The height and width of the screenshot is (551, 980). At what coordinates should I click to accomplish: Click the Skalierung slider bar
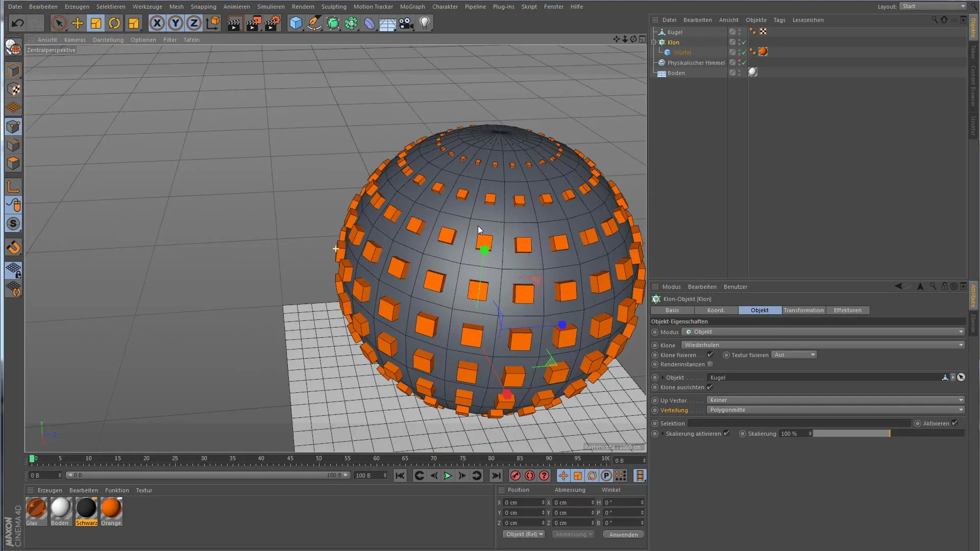[889, 433]
